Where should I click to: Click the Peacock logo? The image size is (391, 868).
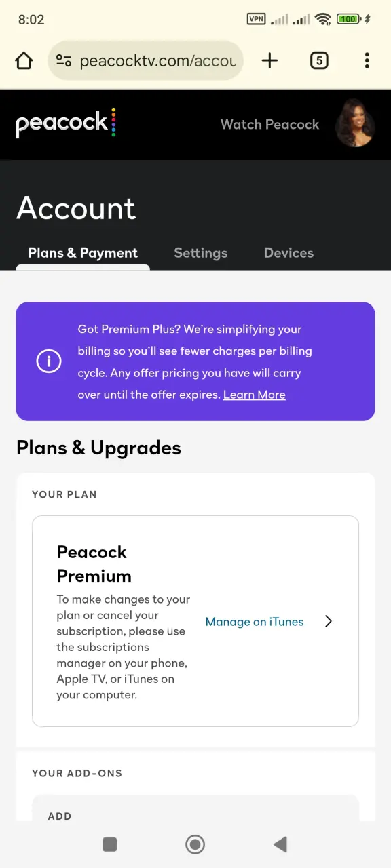(x=66, y=123)
